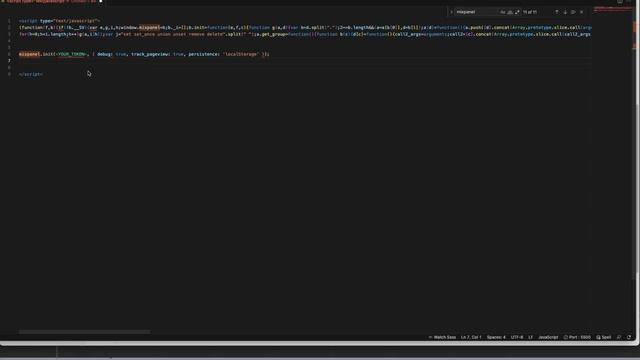The width and height of the screenshot is (640, 360).
Task: Open the "JavaScript" language mode selector
Action: pyautogui.click(x=548, y=338)
